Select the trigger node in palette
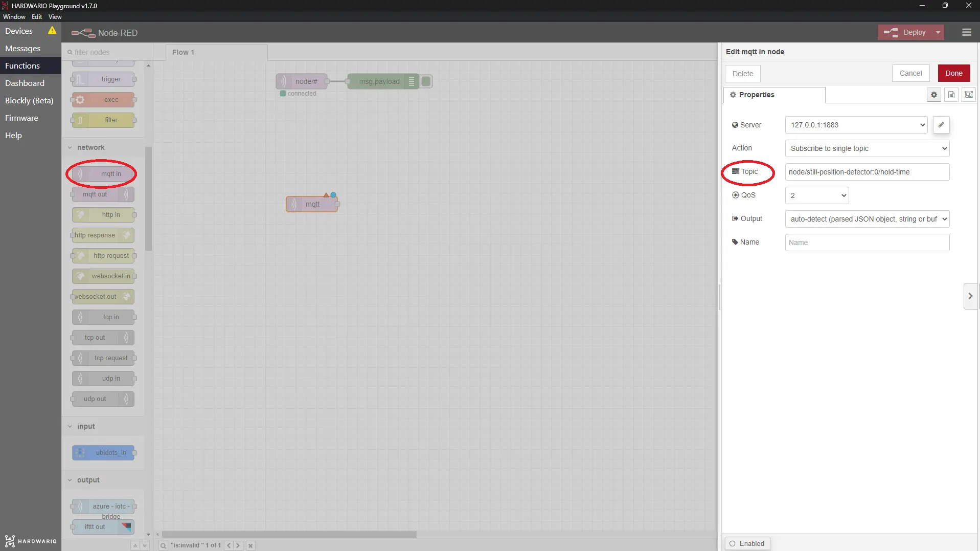This screenshot has width=980, height=551. 103,79
